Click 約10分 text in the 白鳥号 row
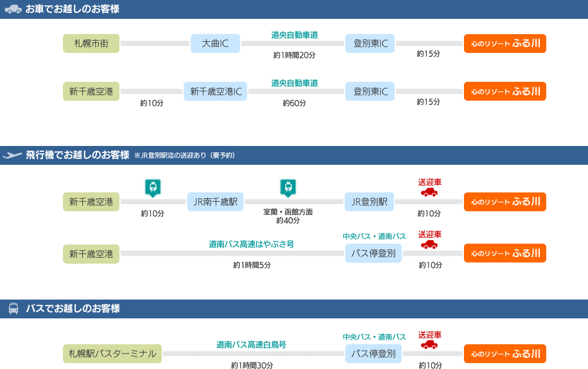This screenshot has width=588, height=369. point(430,365)
